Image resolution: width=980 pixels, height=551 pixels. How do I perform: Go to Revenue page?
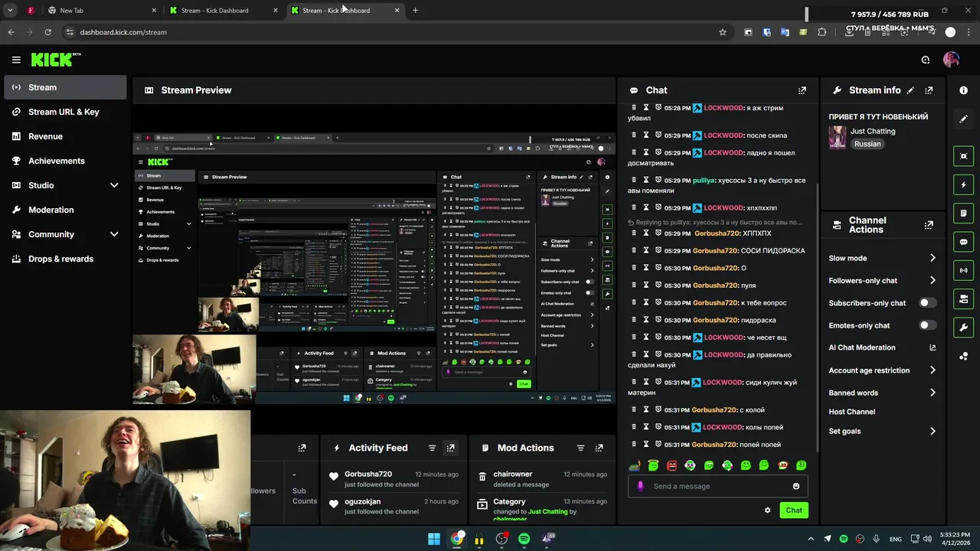coord(65,136)
